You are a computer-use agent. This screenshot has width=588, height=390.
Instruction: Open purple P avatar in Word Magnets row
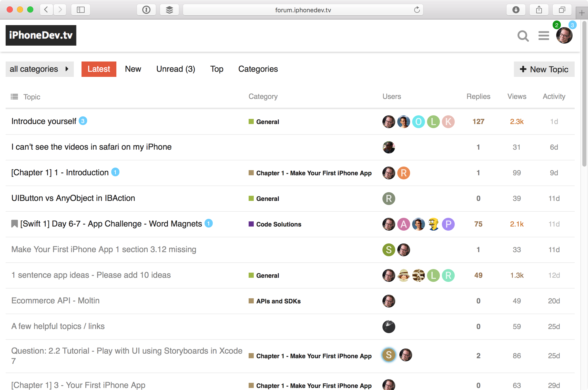(x=448, y=224)
